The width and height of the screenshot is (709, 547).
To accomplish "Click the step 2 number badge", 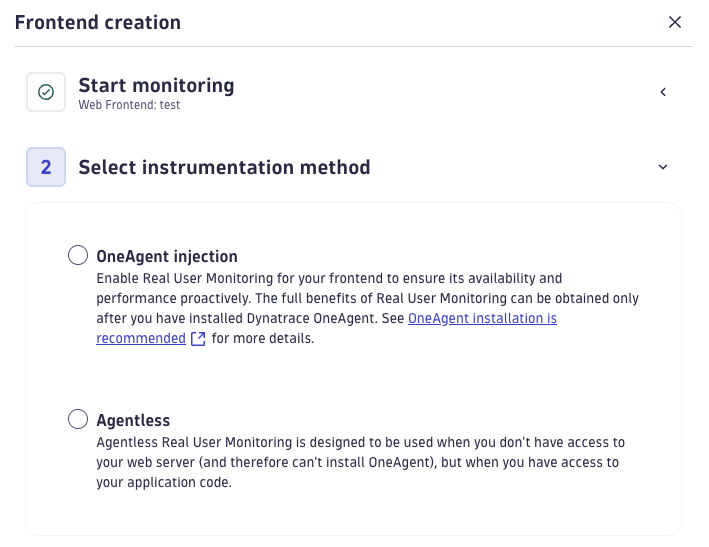I will 46,167.
